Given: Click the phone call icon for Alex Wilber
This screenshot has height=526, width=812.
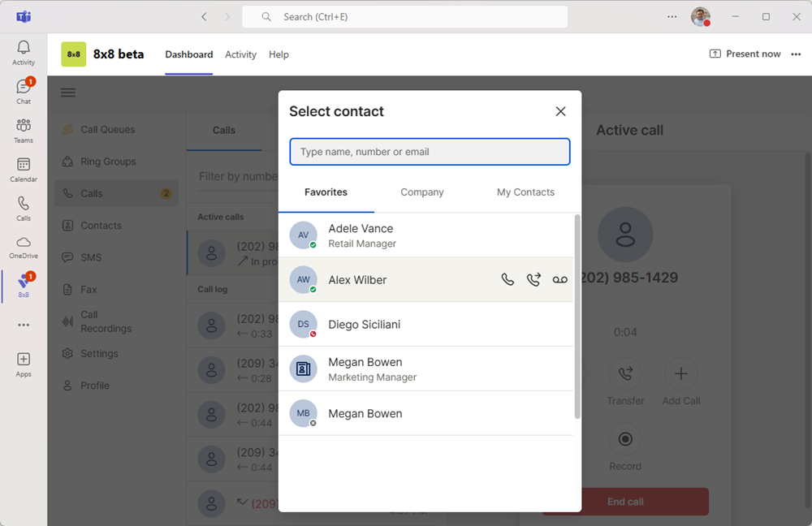Looking at the screenshot, I should (508, 280).
